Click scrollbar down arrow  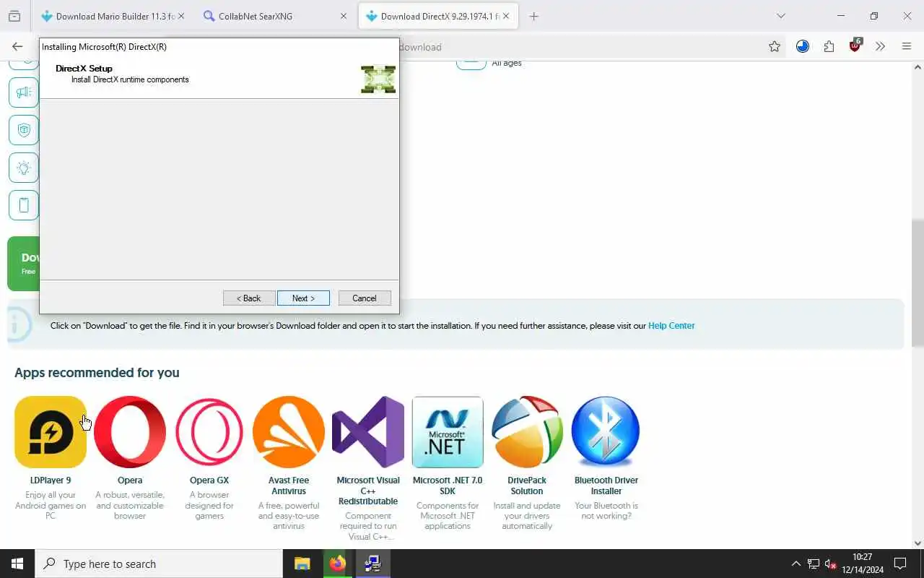(x=918, y=543)
